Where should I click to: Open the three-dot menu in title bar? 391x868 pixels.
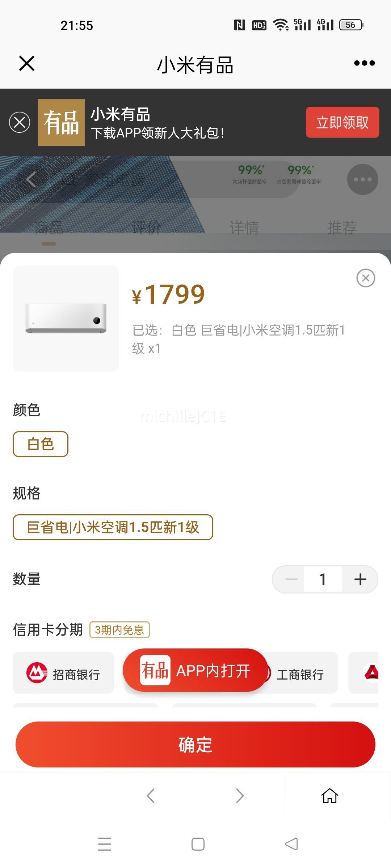point(364,63)
